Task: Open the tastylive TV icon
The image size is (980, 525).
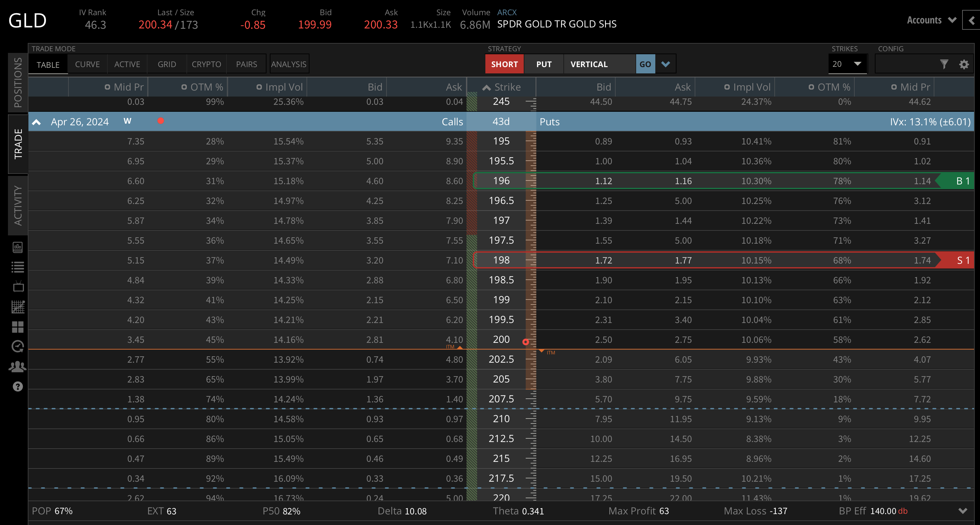Action: (x=18, y=286)
